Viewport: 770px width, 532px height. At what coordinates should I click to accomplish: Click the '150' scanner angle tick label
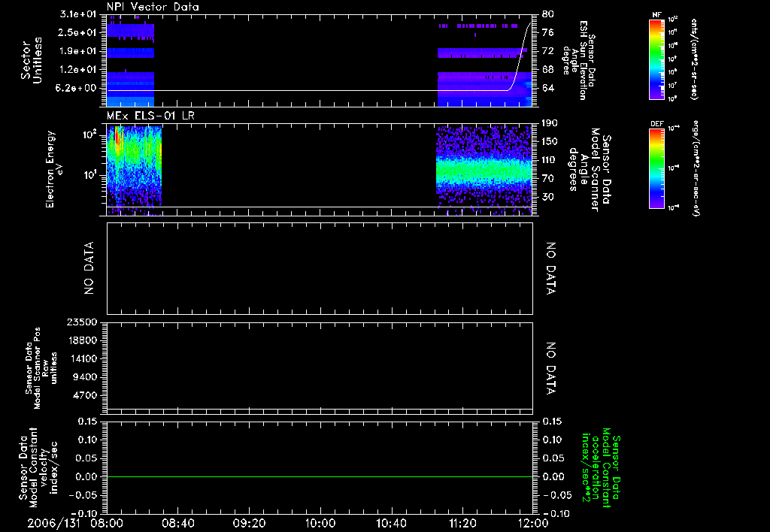(x=550, y=141)
